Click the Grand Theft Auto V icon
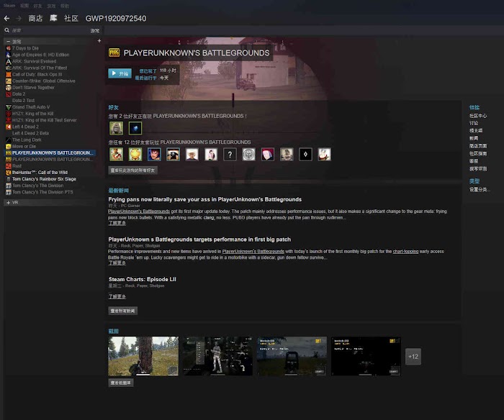This screenshot has height=420, width=504. point(9,107)
